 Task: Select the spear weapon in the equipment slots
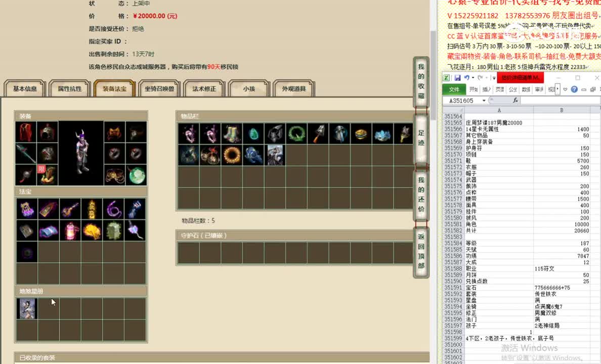[25, 154]
